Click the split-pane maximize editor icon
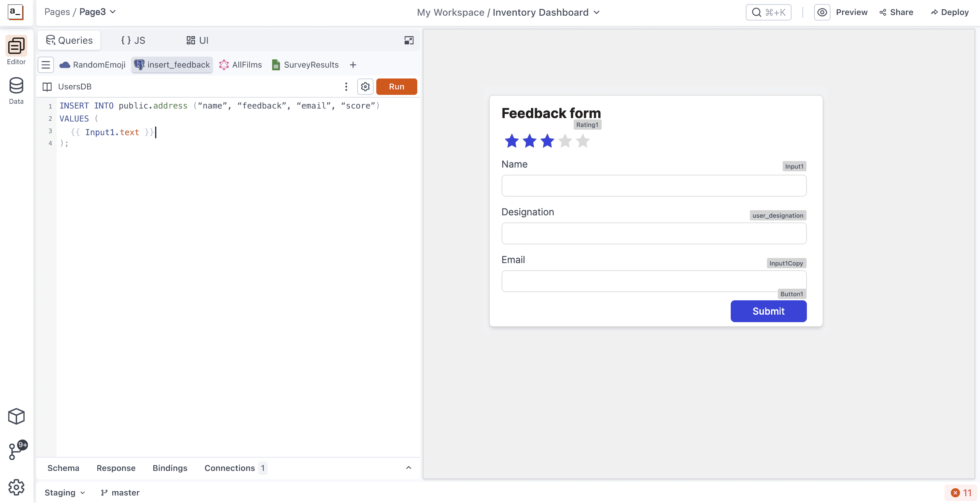The width and height of the screenshot is (980, 503). [409, 40]
